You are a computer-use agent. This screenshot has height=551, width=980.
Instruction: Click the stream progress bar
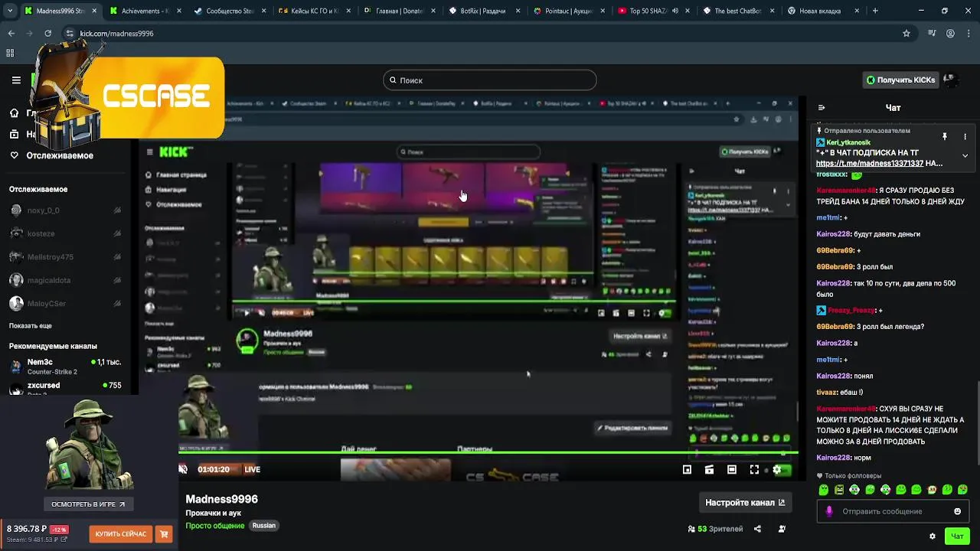click(x=488, y=452)
